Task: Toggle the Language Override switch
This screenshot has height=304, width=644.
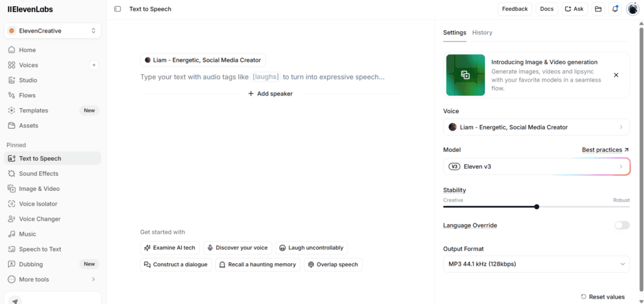Action: tap(622, 225)
